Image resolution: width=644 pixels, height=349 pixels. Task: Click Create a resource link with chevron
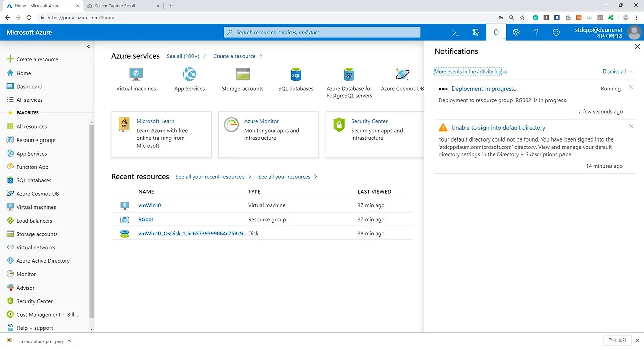point(237,56)
